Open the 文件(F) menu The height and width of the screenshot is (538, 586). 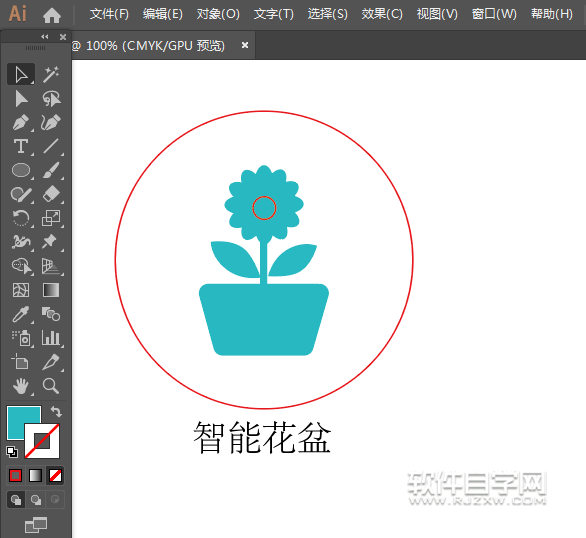109,14
